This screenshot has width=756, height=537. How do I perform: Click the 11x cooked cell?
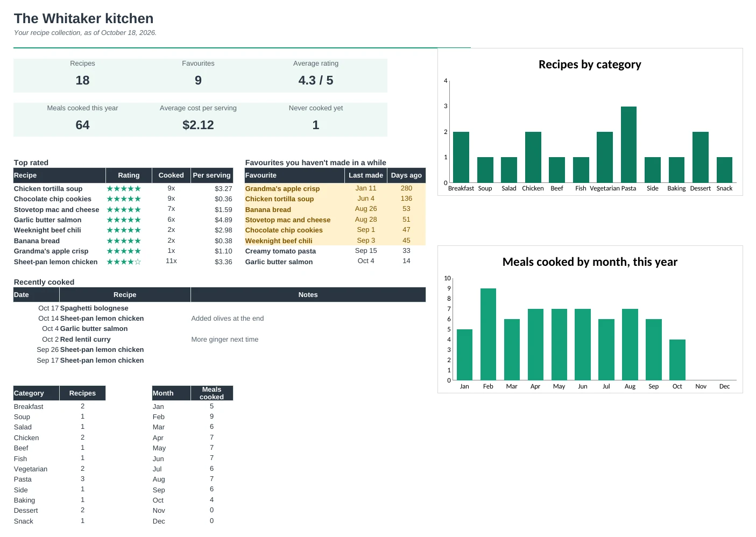click(171, 262)
